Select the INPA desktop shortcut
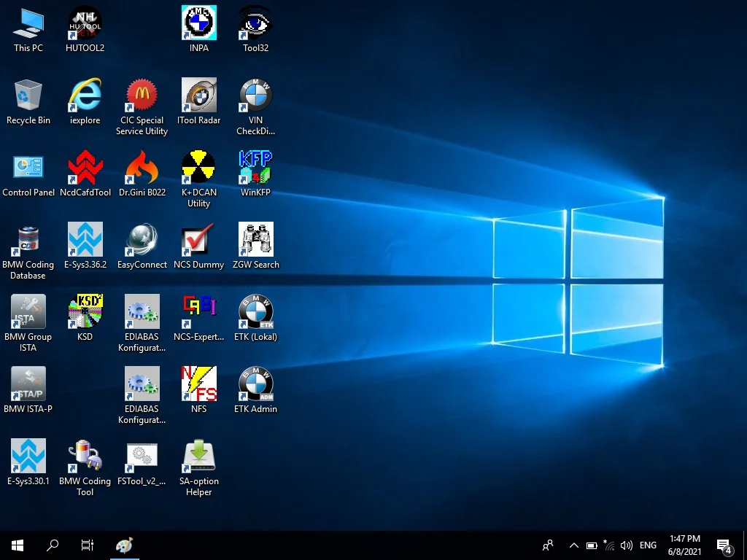The image size is (747, 560). coord(198,23)
